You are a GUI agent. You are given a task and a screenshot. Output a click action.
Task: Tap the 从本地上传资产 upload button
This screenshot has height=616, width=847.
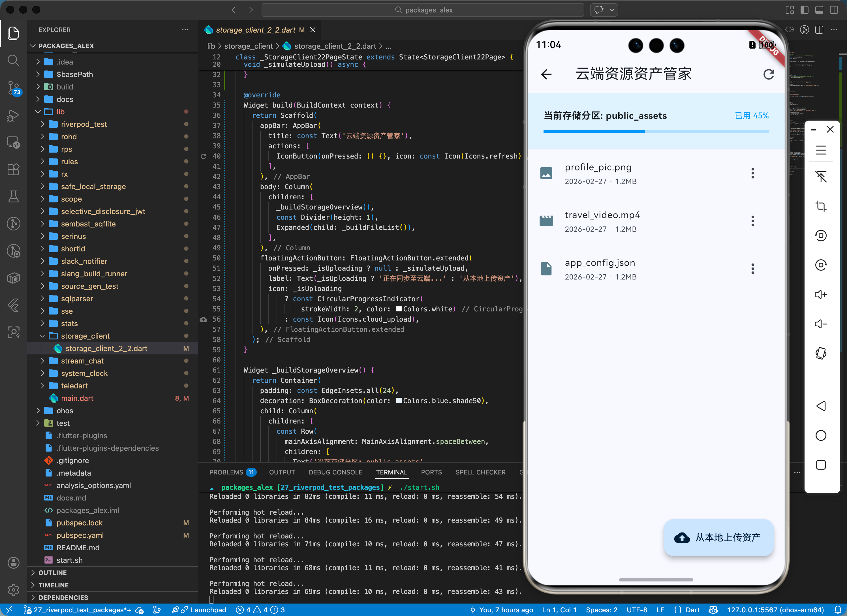(718, 538)
